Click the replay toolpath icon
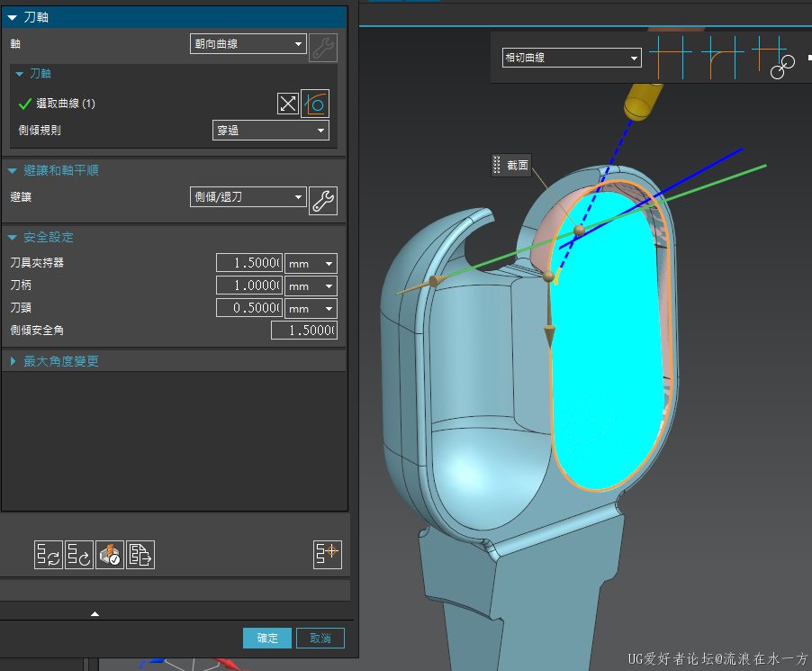This screenshot has width=812, height=671. (x=79, y=555)
